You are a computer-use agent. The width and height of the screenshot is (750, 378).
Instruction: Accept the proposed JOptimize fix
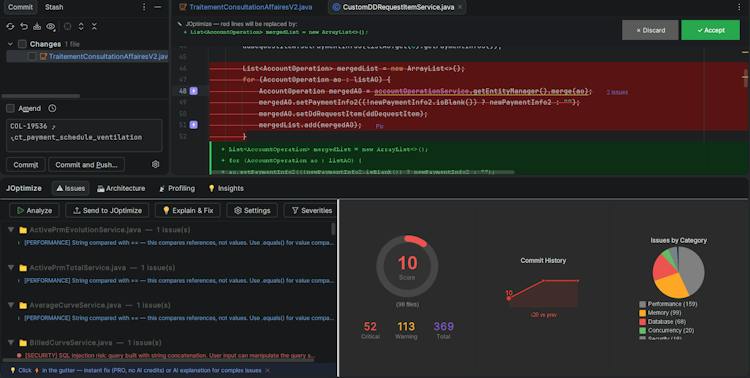(710, 30)
